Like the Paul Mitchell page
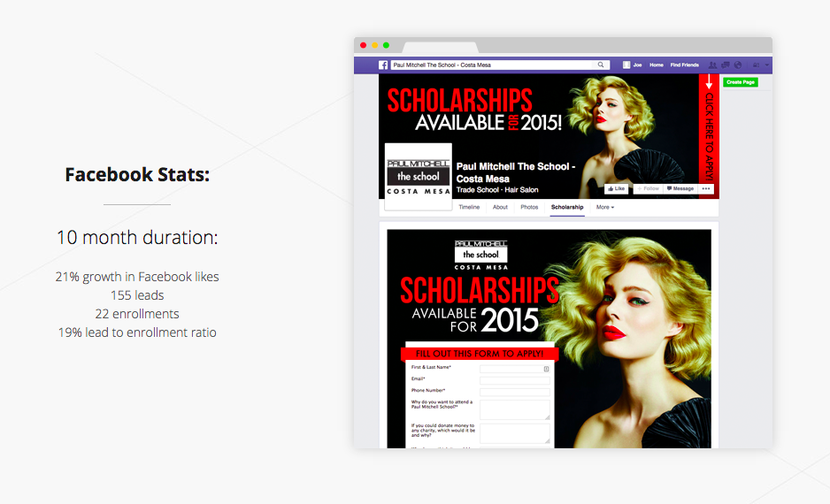 coord(616,189)
